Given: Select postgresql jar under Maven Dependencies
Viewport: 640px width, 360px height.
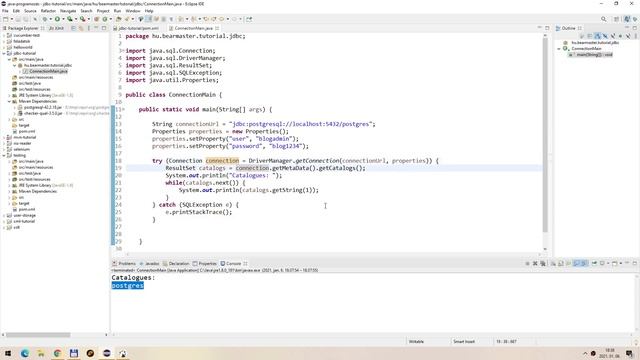Looking at the screenshot, I should click(x=43, y=107).
